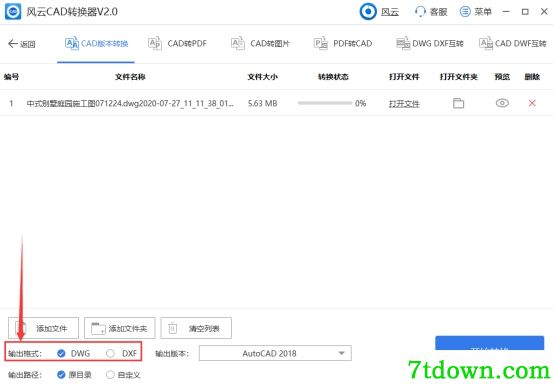This screenshot has width=554, height=389.
Task: Click the 打开文件 link in row 1
Action: coord(404,104)
